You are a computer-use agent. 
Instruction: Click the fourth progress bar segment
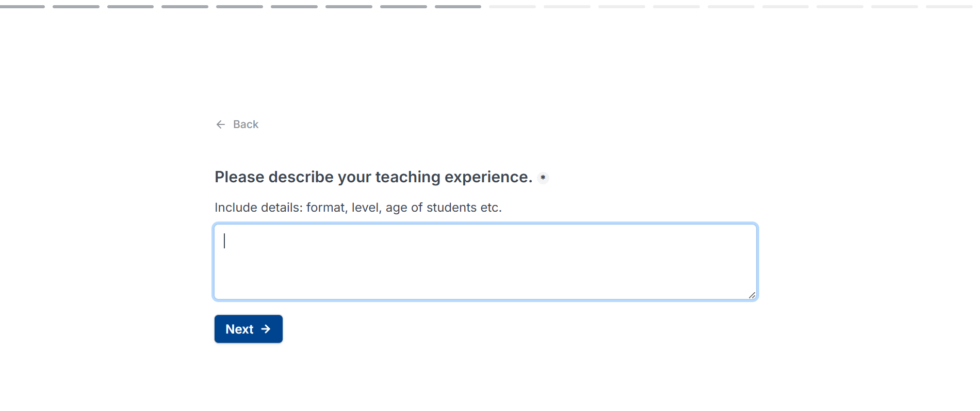coord(185,7)
